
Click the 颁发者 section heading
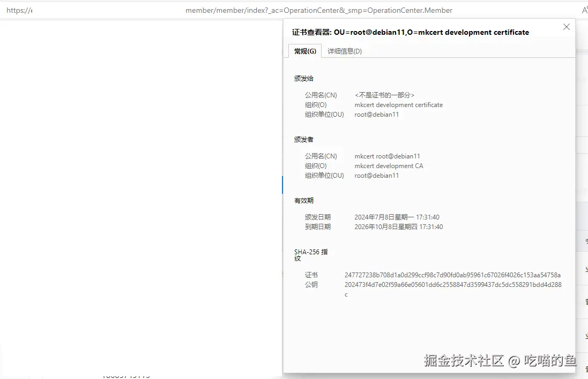(303, 139)
